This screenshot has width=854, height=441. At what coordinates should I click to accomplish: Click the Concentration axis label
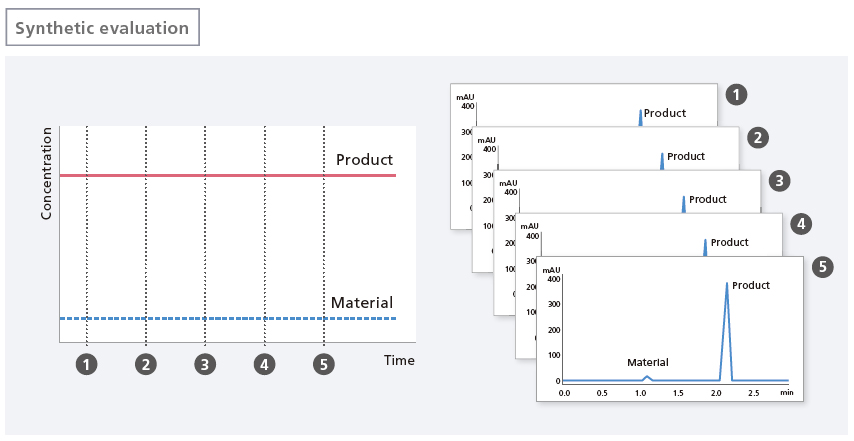(46, 173)
